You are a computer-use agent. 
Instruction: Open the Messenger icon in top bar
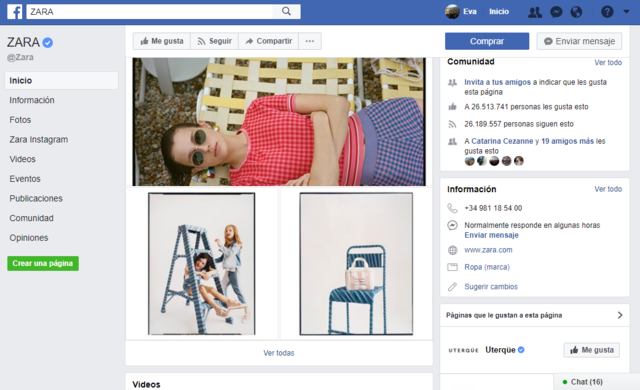(556, 12)
